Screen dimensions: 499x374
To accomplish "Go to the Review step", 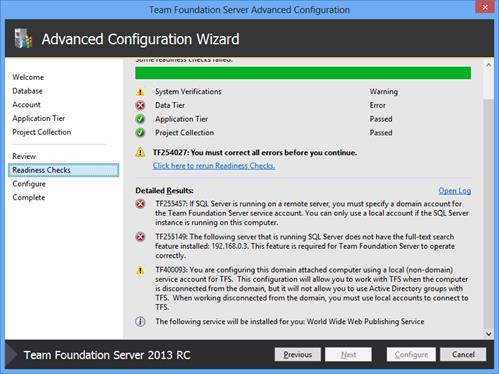I will pyautogui.click(x=24, y=156).
